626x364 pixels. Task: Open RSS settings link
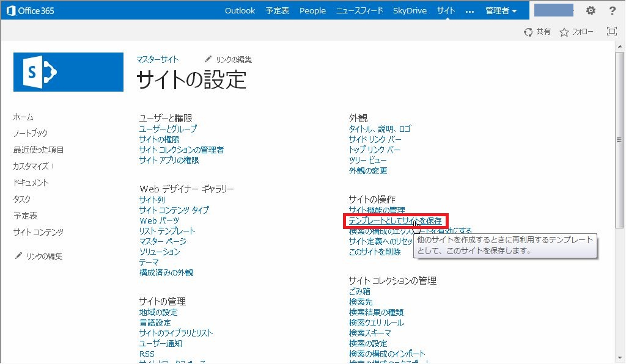[147, 354]
